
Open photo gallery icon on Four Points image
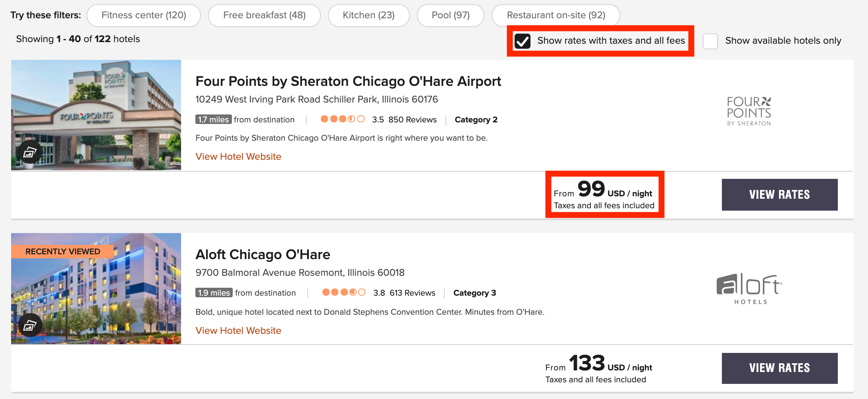tap(30, 152)
